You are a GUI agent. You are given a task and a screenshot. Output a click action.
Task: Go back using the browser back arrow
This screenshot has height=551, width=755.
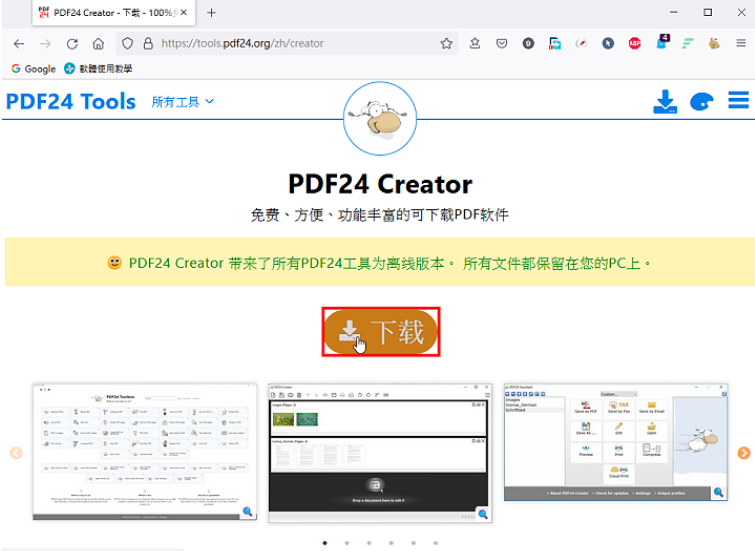[x=19, y=44]
